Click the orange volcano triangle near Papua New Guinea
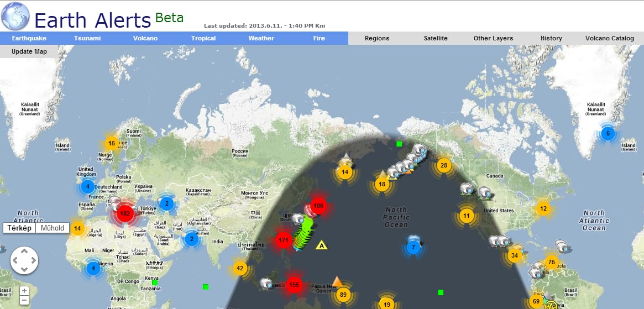 click(x=337, y=281)
